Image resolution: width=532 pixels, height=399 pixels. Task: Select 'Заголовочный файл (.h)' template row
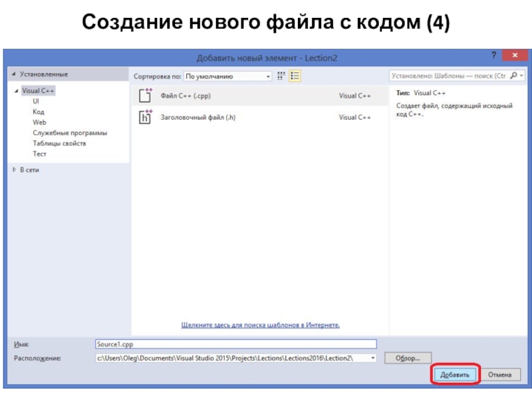pyautogui.click(x=260, y=117)
